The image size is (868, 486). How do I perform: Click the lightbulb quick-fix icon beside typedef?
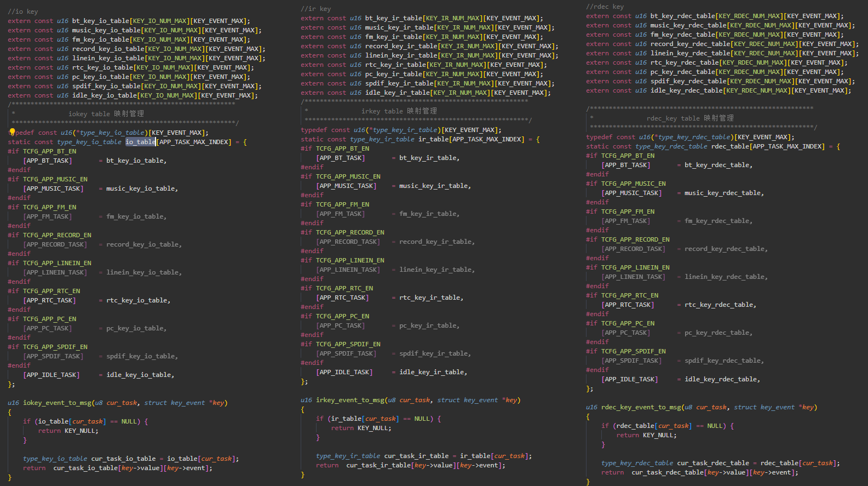pos(12,132)
